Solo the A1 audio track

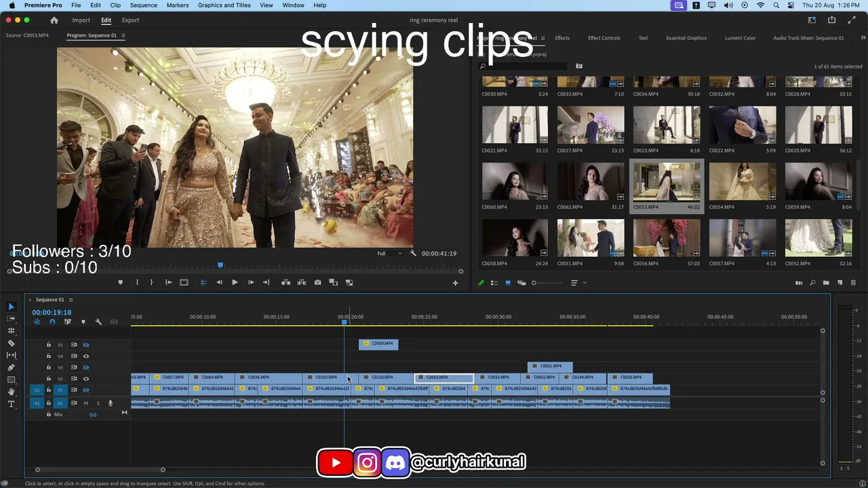[x=98, y=403]
